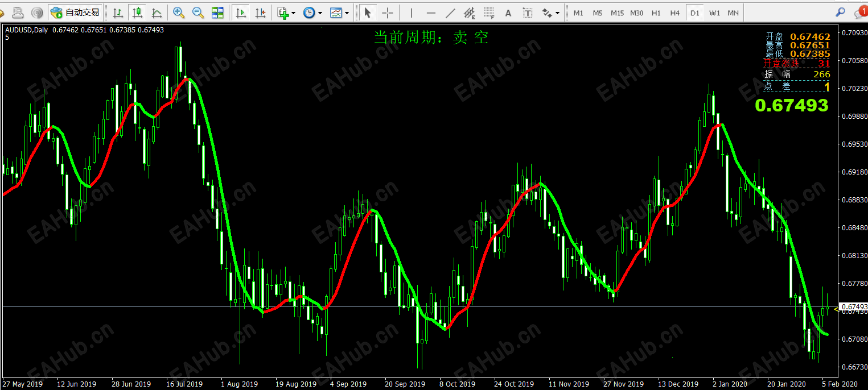
Task: Click the periods clock icon
Action: (x=309, y=12)
